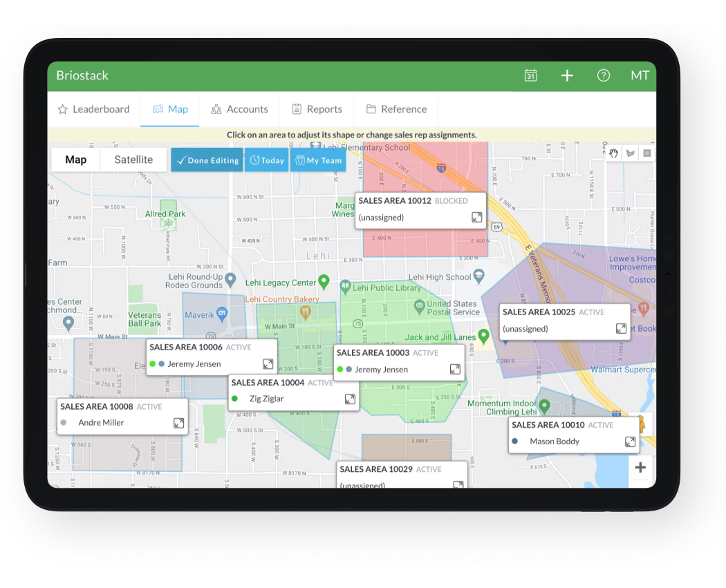Image resolution: width=726 pixels, height=588 pixels.
Task: Click the green dot beside Zig Ziglar
Action: [x=235, y=399]
